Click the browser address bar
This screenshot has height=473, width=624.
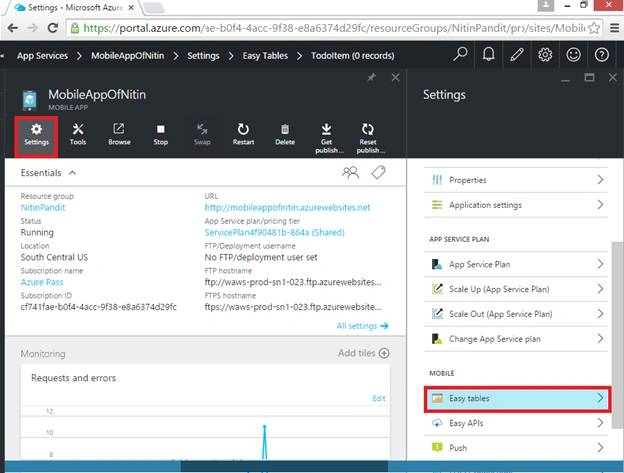pyautogui.click(x=334, y=28)
